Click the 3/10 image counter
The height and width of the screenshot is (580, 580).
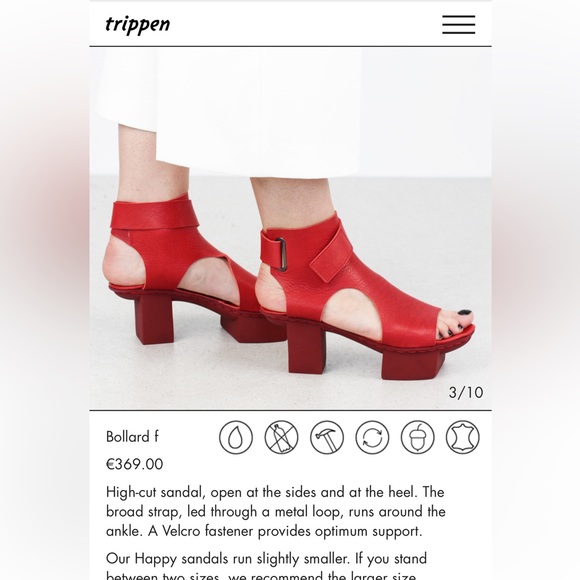click(466, 393)
